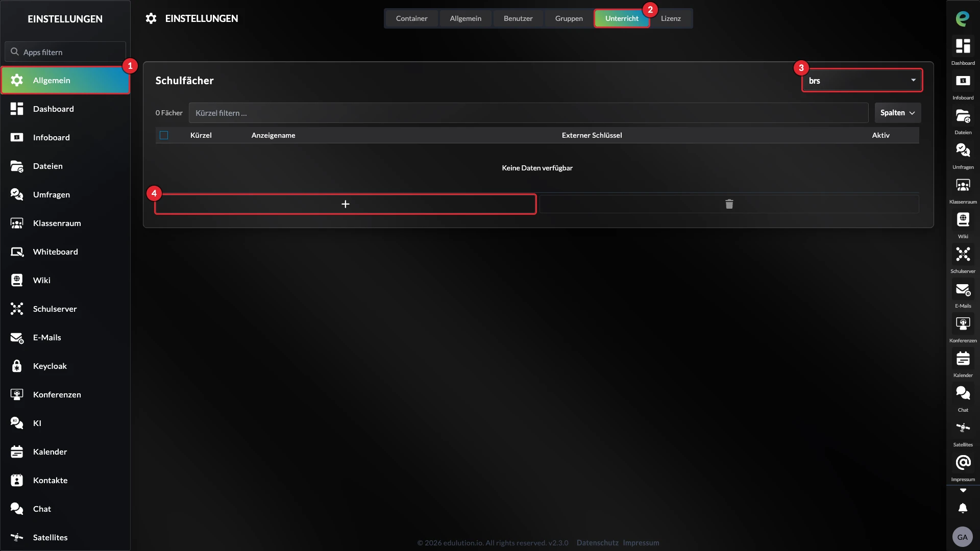
Task: Select the Unterricht tab
Action: pos(622,18)
